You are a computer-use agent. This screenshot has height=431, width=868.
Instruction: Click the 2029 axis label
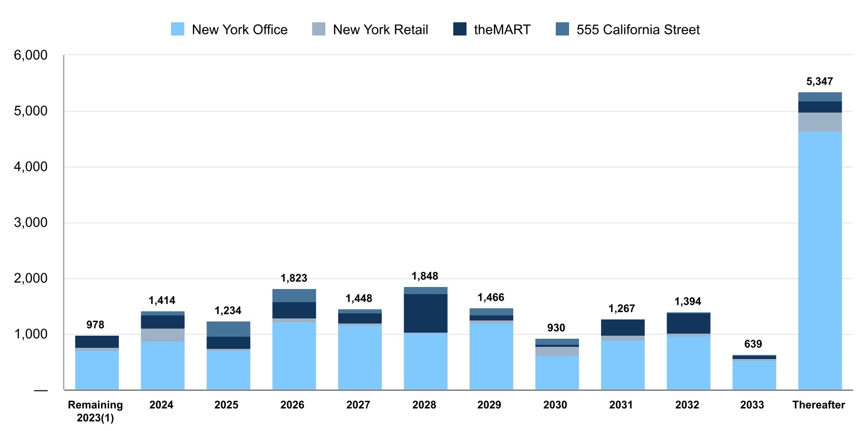[489, 405]
